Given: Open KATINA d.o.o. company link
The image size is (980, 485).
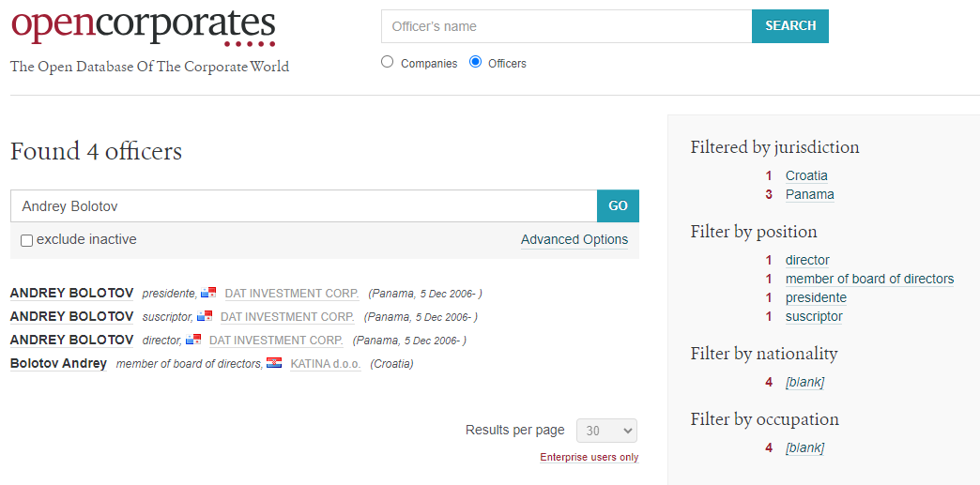Looking at the screenshot, I should (326, 364).
